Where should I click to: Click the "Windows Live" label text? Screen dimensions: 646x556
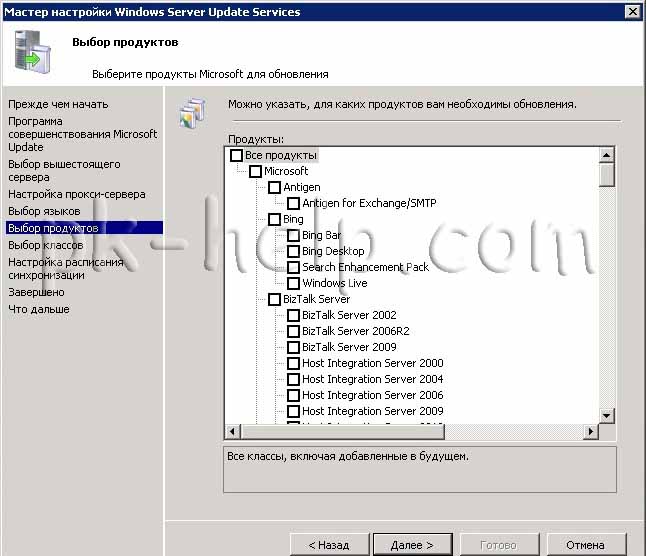tap(335, 283)
